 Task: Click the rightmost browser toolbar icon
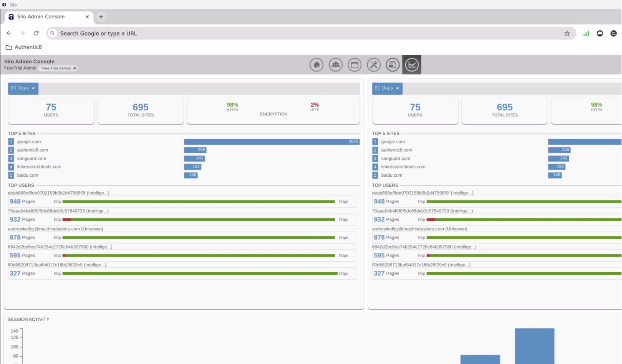[x=613, y=33]
